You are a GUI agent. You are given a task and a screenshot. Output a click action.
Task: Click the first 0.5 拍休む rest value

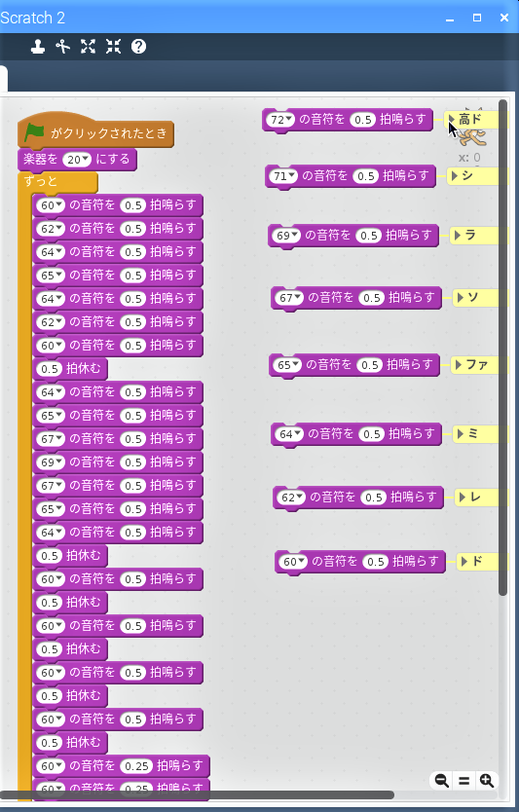point(50,369)
